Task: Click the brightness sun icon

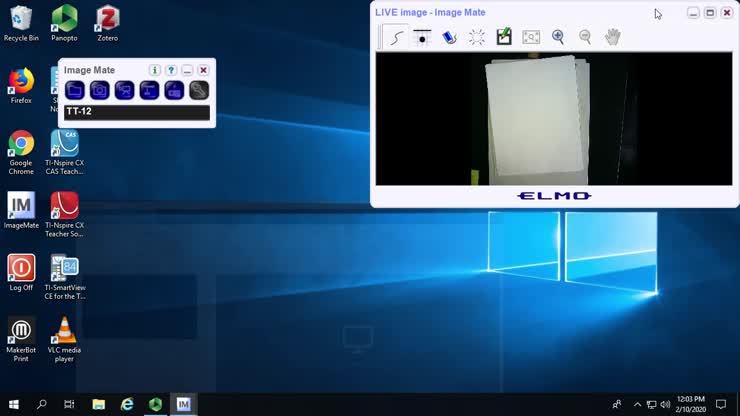Action: [x=477, y=37]
